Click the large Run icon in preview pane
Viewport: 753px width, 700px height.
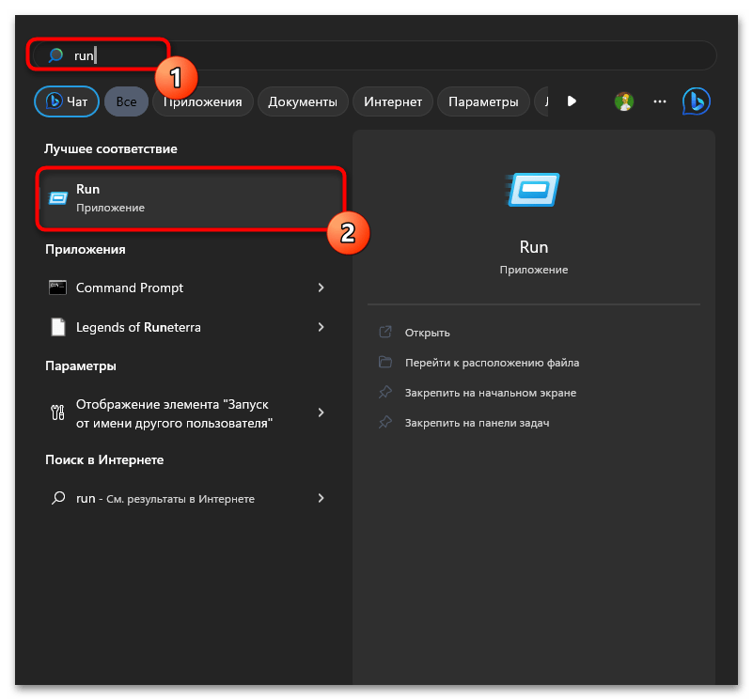tap(533, 190)
